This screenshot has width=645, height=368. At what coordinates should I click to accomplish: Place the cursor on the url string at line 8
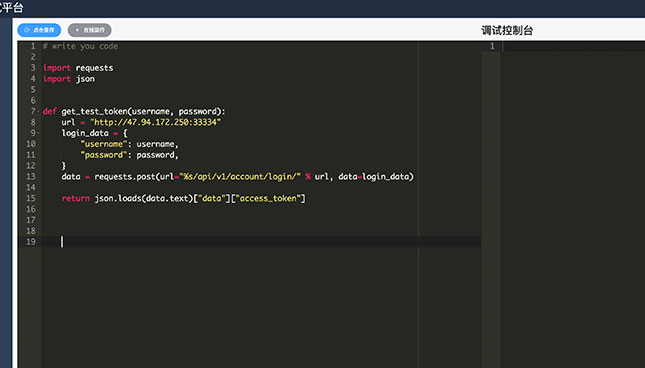(155, 122)
